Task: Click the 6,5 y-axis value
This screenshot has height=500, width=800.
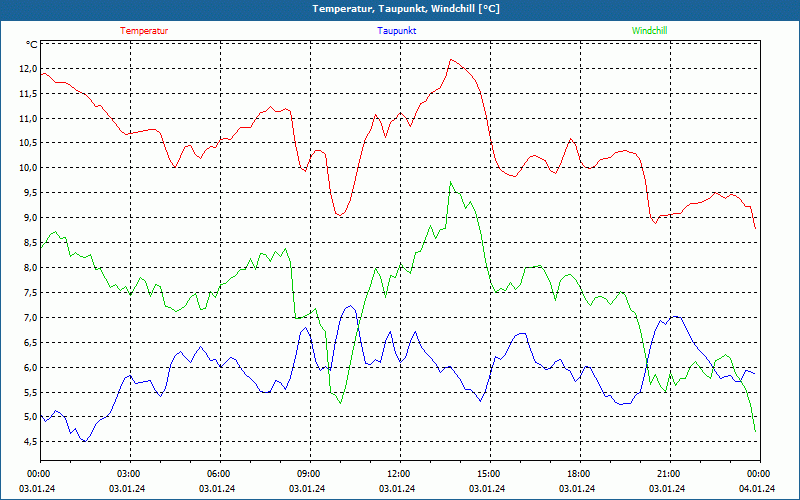Action: tap(31, 343)
